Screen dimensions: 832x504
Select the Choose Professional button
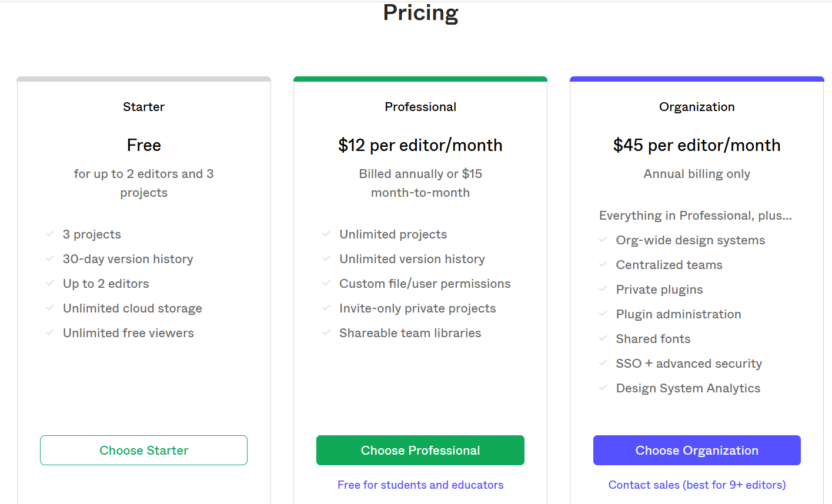420,450
